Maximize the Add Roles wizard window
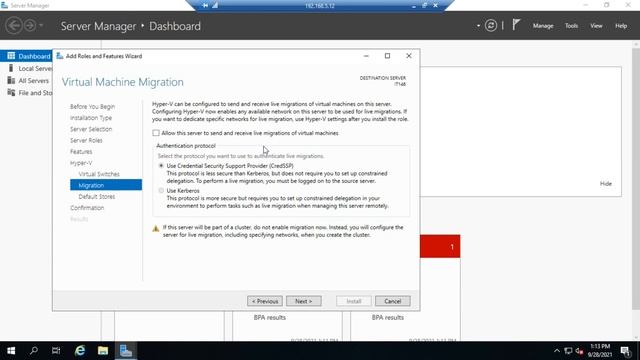This screenshot has height=360, width=640. 387,56
